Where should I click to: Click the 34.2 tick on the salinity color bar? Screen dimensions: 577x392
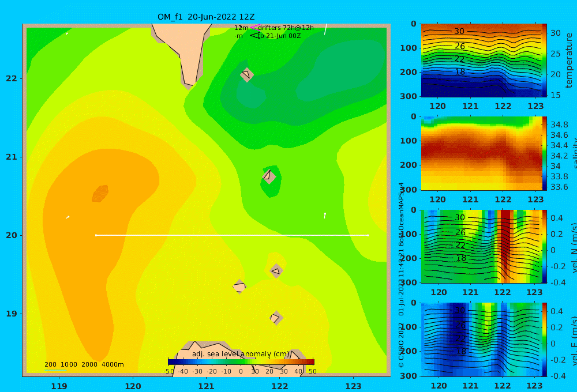pyautogui.click(x=559, y=156)
